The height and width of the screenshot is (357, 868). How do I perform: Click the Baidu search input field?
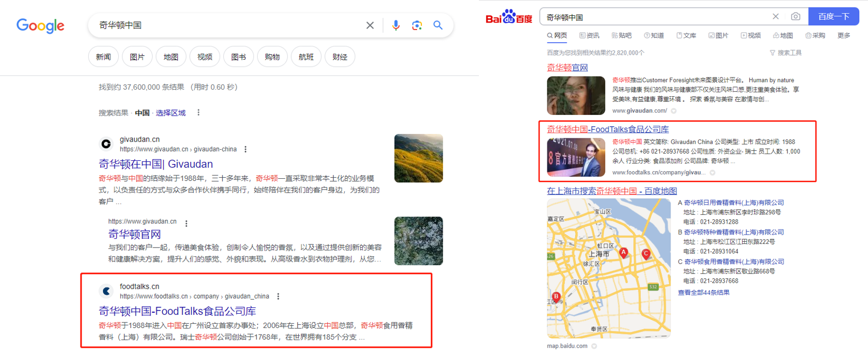tap(657, 17)
